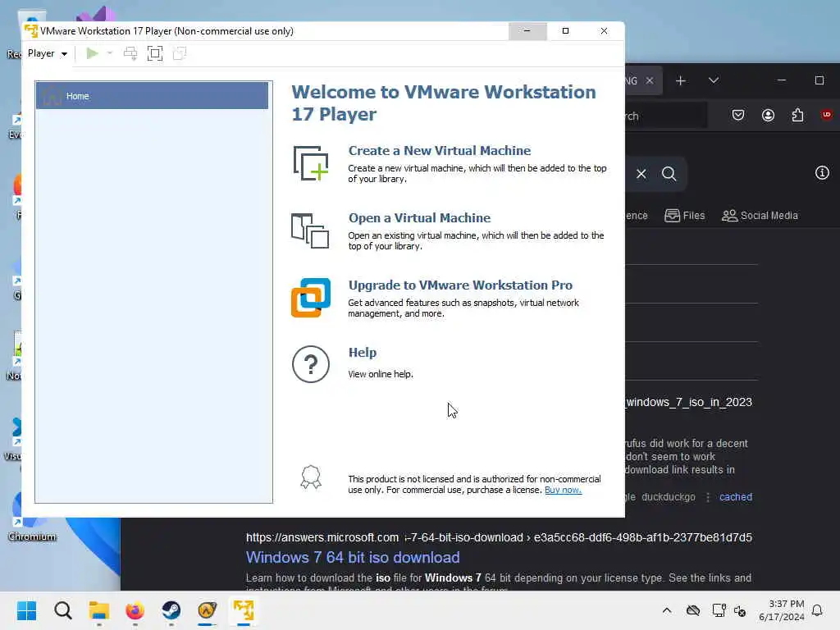840x630 pixels.
Task: Click VMware Player taskbar icon
Action: click(x=244, y=610)
